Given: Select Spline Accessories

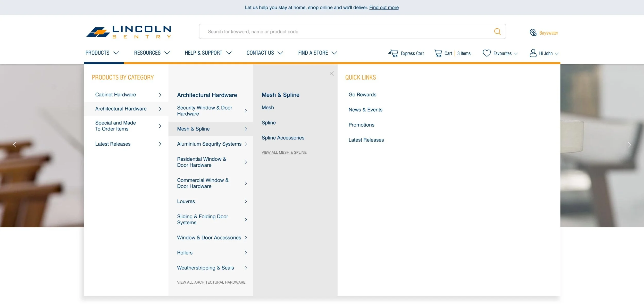Looking at the screenshot, I should click(x=283, y=138).
